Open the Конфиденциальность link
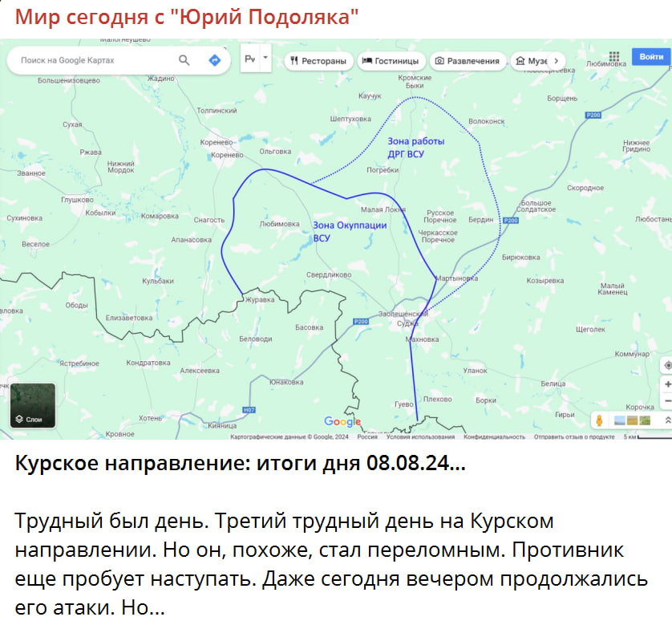 (494, 436)
